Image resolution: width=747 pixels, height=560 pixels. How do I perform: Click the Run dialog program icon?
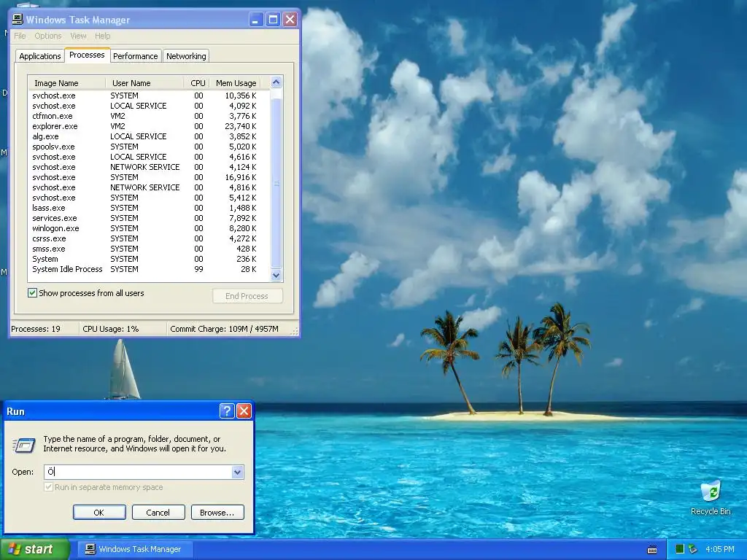click(24, 445)
